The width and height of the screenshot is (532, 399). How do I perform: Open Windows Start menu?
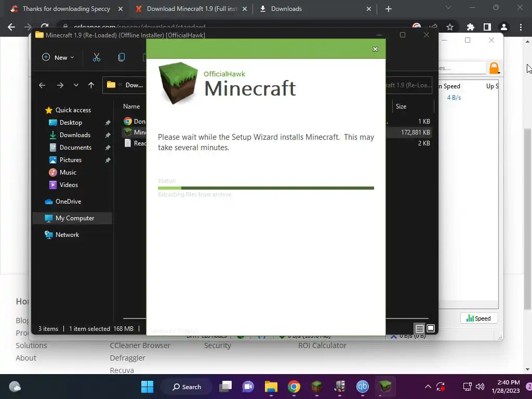[x=147, y=387]
